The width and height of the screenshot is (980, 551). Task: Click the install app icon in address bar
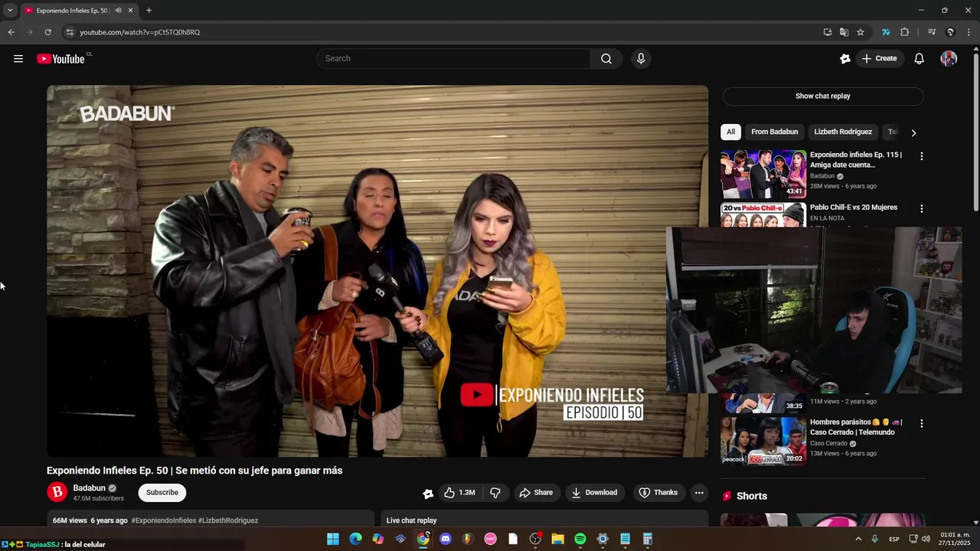tap(828, 32)
